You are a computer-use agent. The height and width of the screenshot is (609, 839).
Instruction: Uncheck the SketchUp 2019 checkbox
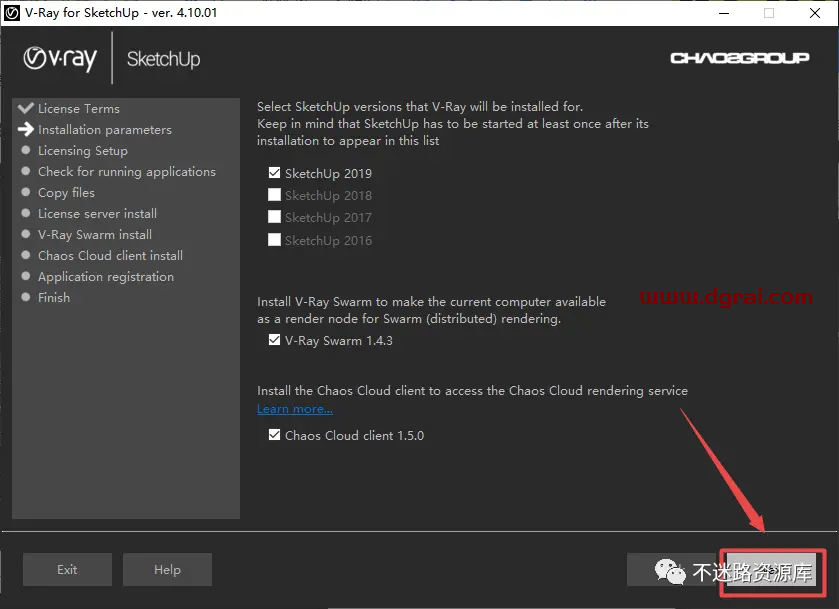tap(274, 173)
